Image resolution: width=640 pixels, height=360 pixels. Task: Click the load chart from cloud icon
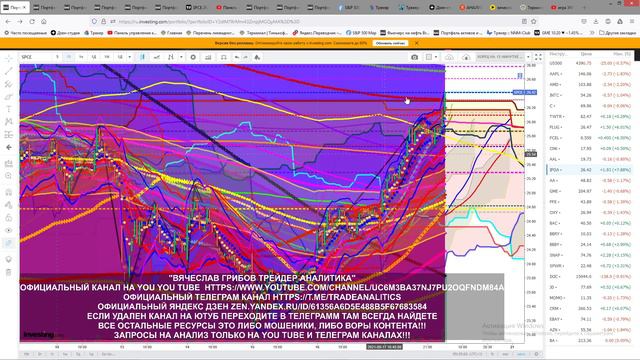click(x=466, y=57)
